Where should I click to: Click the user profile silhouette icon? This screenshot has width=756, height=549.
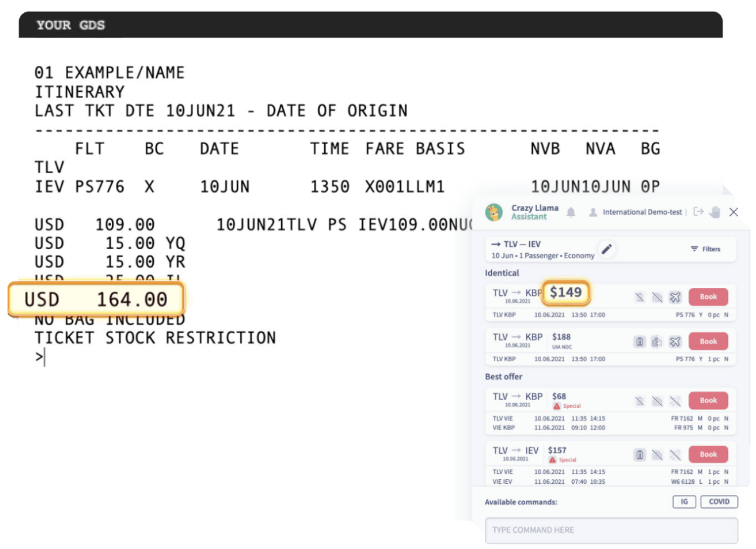coord(593,213)
